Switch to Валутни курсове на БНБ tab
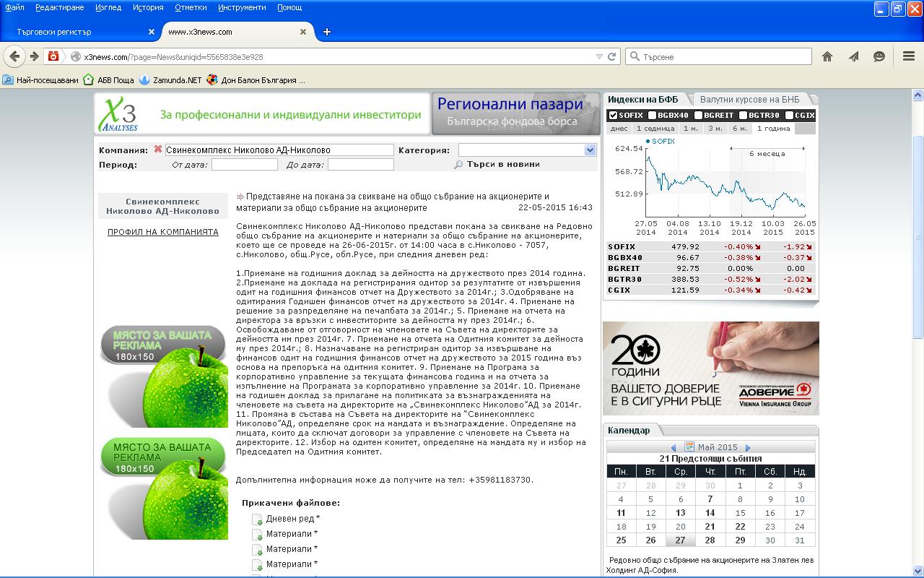This screenshot has height=578, width=924. [749, 100]
